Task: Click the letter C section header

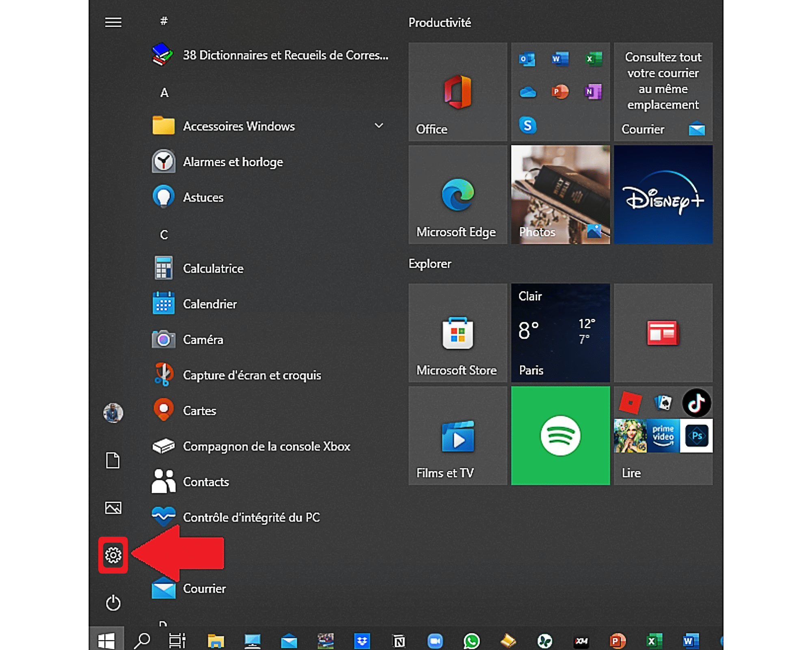Action: [x=164, y=235]
